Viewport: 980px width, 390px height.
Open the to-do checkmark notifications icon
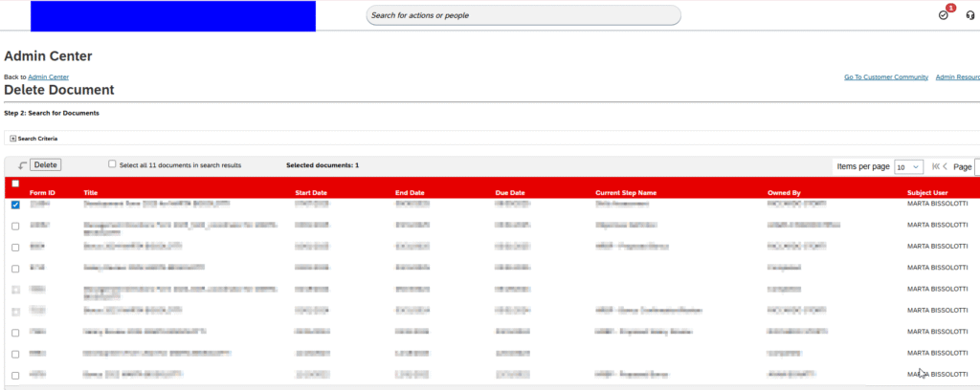pyautogui.click(x=944, y=15)
